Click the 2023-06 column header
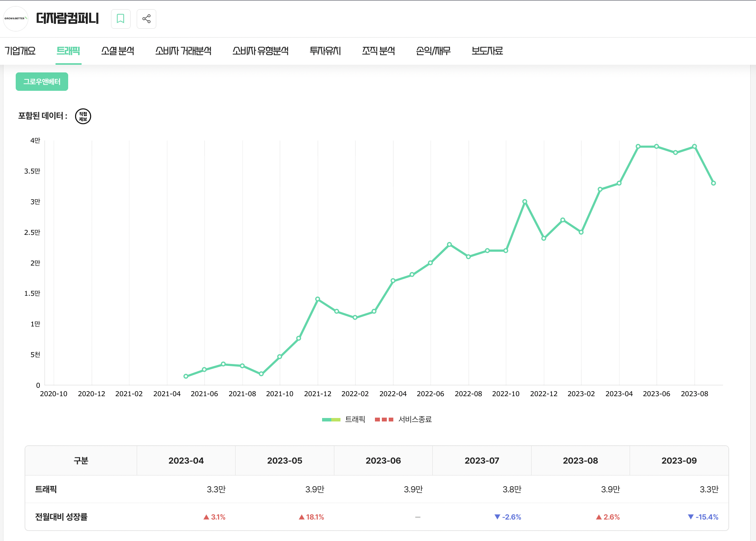This screenshot has height=541, width=756. (383, 461)
